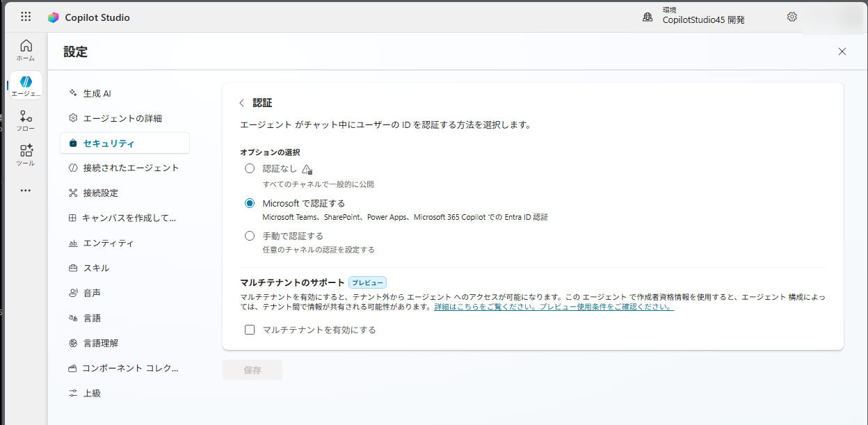Click the ab icon beside エンティティ
Screen dimensions: 868x425
click(x=73, y=243)
